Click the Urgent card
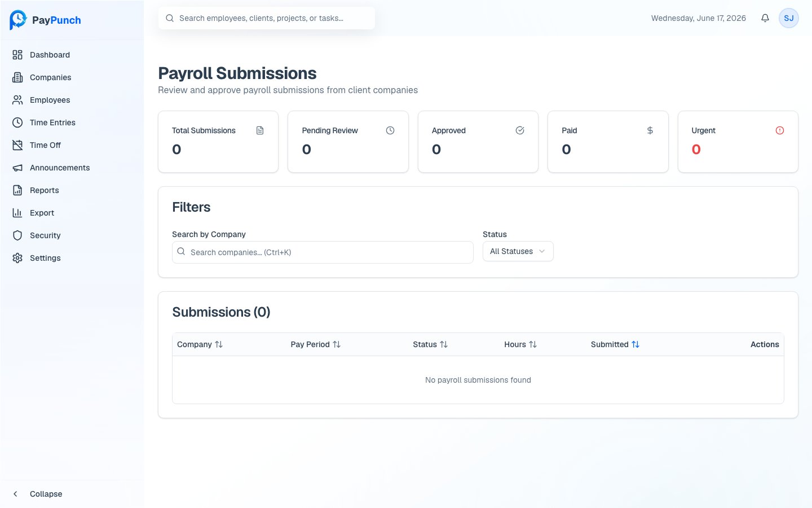 738,142
